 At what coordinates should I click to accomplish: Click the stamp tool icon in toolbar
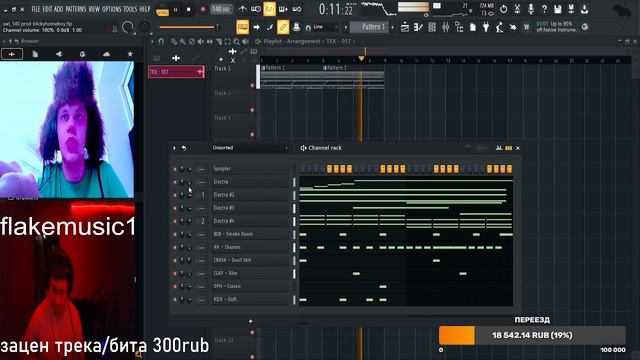tap(296, 27)
